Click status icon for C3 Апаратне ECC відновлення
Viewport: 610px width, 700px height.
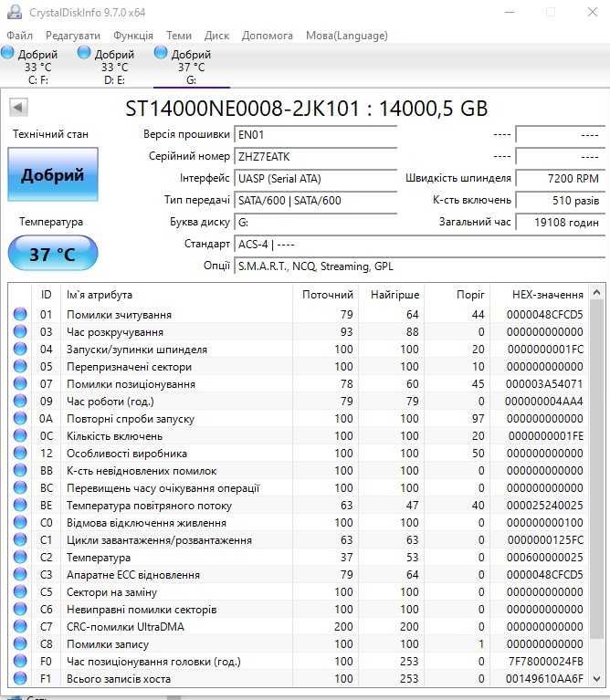pyautogui.click(x=20, y=574)
